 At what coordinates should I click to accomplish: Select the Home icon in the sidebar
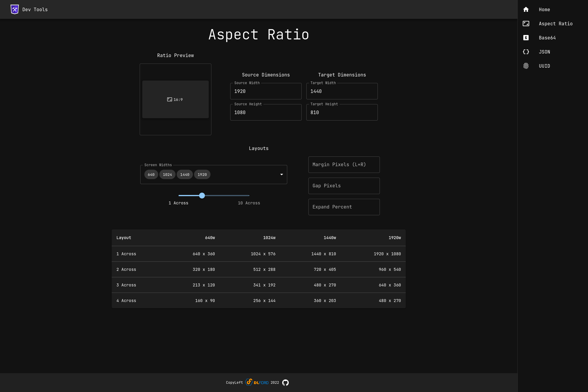pyautogui.click(x=526, y=9)
